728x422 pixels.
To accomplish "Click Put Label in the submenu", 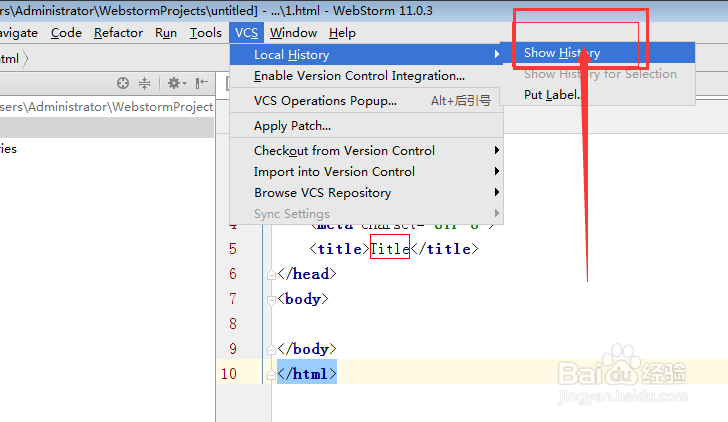I will point(598,95).
